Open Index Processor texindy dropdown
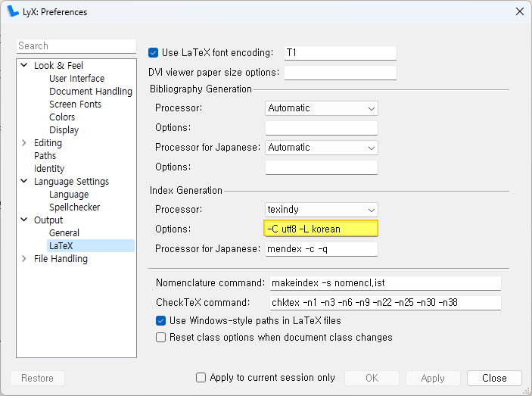This screenshot has width=532, height=396. point(322,210)
